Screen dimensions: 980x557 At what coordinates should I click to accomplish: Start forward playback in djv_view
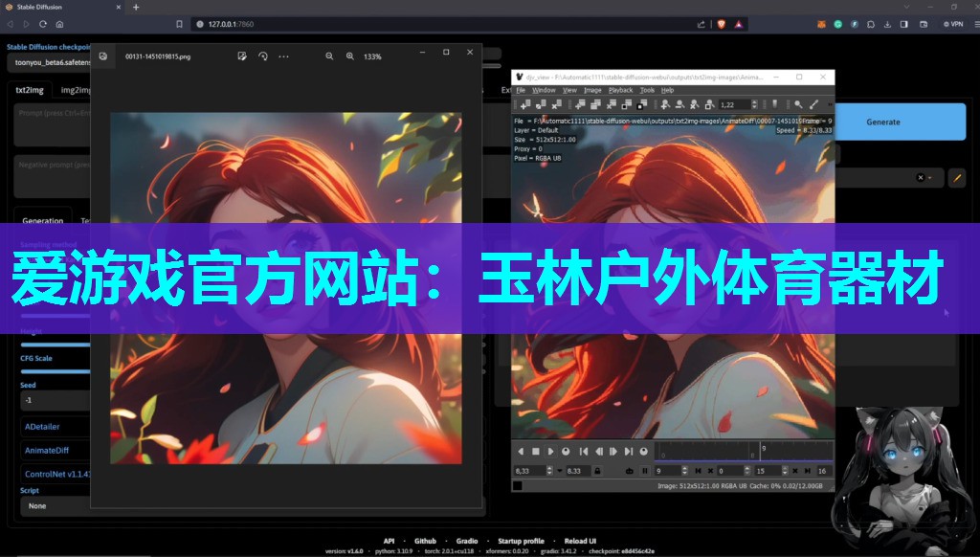pos(550,452)
